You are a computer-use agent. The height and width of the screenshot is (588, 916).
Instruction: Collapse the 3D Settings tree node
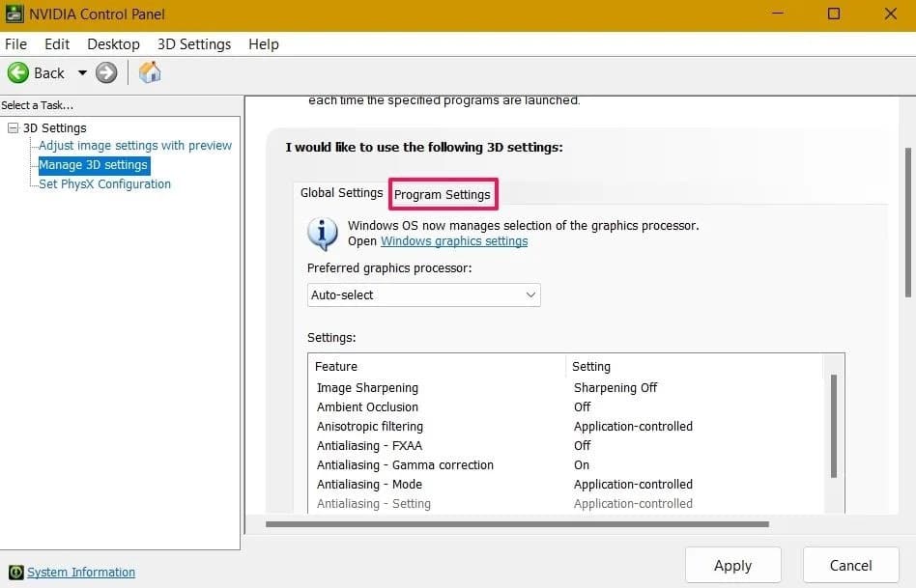point(14,127)
